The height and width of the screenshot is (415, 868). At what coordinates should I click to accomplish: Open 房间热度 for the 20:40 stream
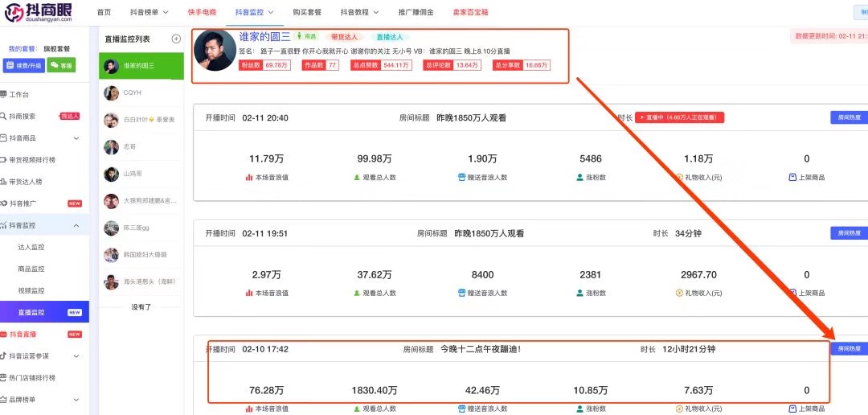click(x=850, y=117)
